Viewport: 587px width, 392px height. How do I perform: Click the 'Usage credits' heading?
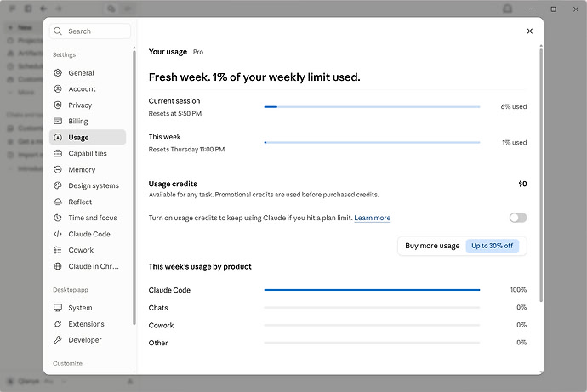(x=173, y=184)
